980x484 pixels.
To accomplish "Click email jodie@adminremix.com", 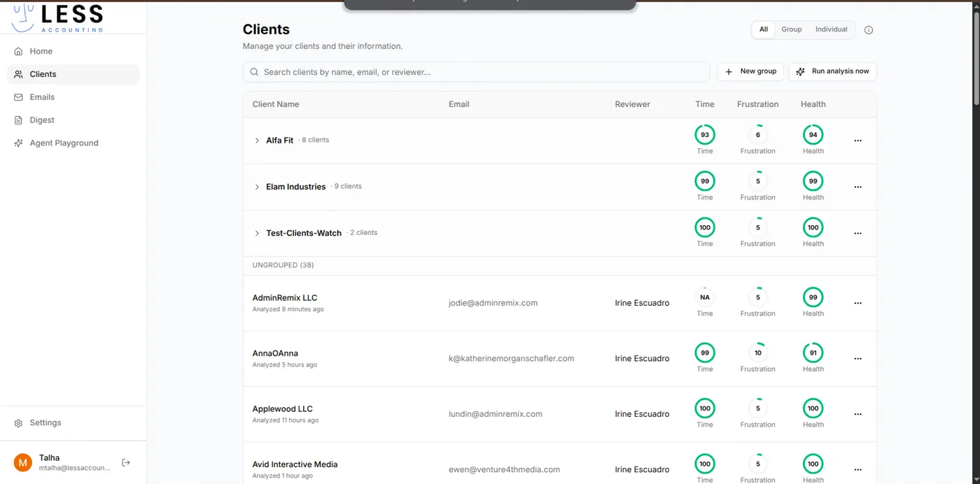I will tap(493, 303).
